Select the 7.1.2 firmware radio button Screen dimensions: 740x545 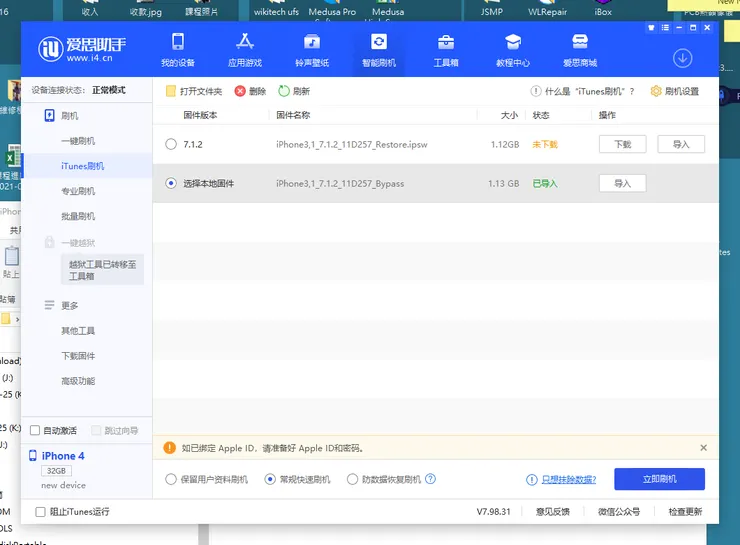coord(171,144)
